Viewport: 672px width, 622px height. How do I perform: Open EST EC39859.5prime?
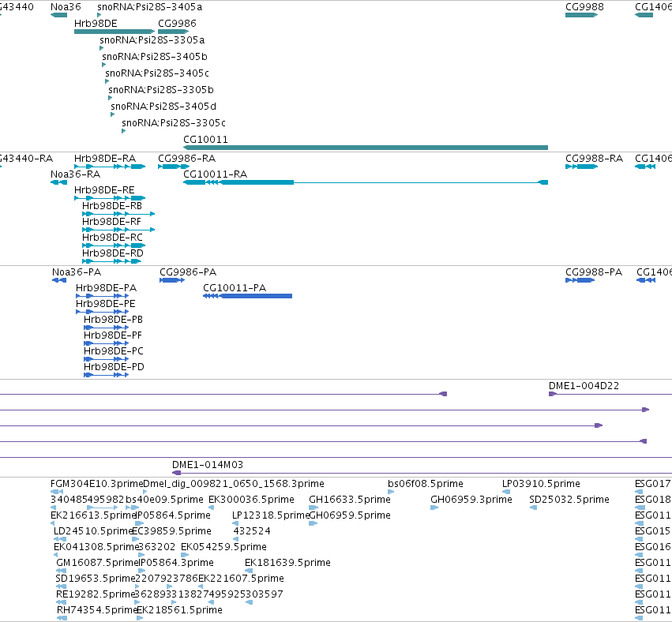(172, 531)
